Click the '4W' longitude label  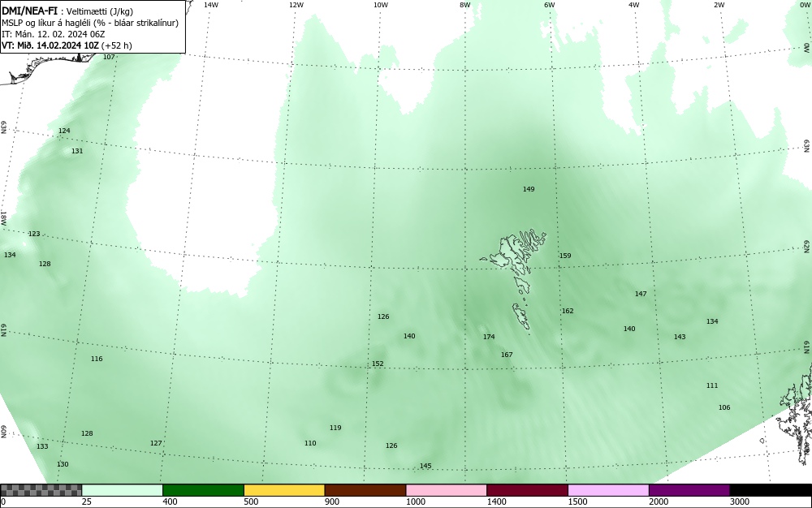[634, 5]
